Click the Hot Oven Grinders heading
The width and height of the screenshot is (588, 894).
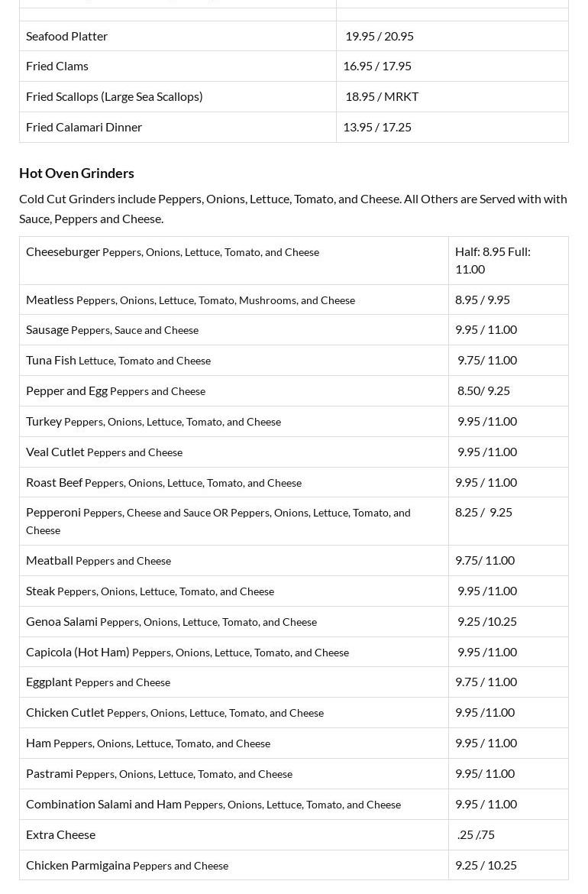[x=76, y=173]
